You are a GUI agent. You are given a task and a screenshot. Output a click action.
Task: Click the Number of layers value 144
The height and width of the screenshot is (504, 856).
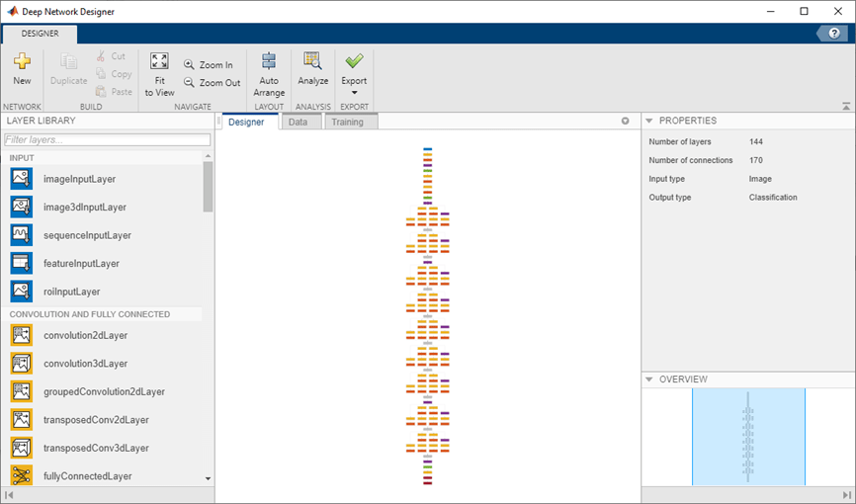pos(756,141)
